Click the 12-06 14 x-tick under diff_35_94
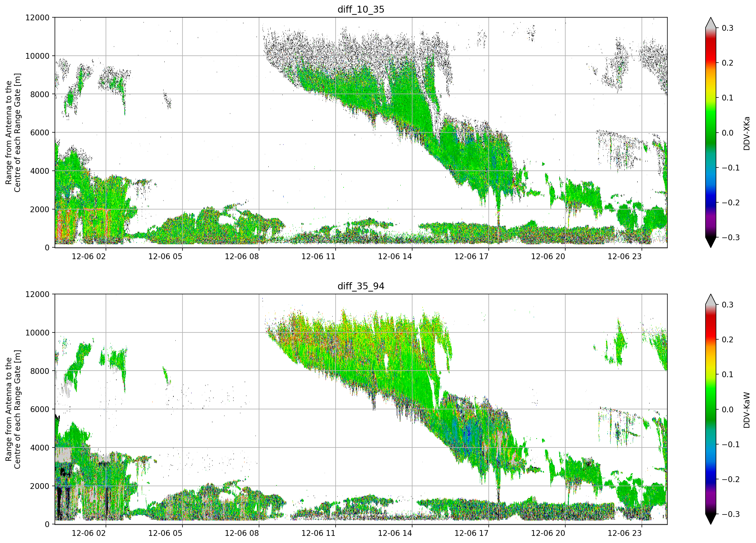Image resolution: width=756 pixels, height=543 pixels. click(x=395, y=533)
